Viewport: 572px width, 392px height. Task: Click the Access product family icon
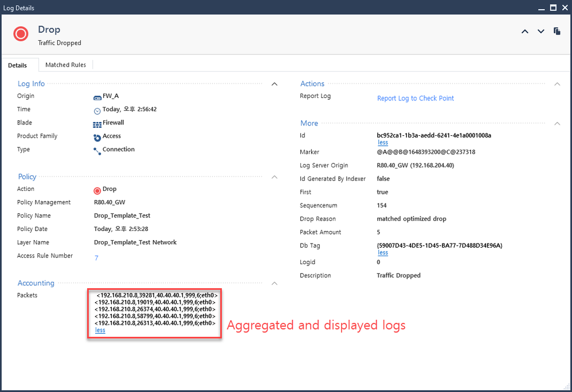97,137
